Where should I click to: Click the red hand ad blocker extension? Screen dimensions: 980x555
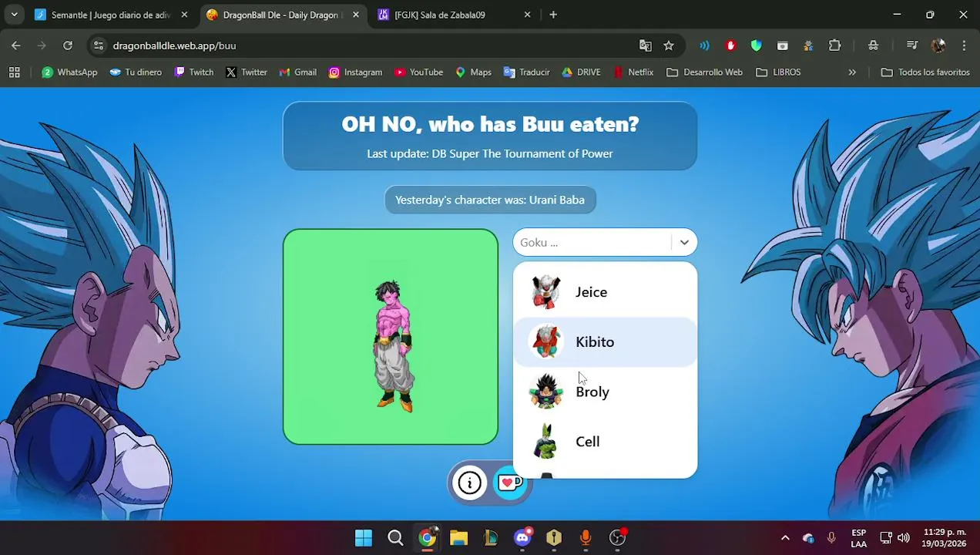point(730,45)
